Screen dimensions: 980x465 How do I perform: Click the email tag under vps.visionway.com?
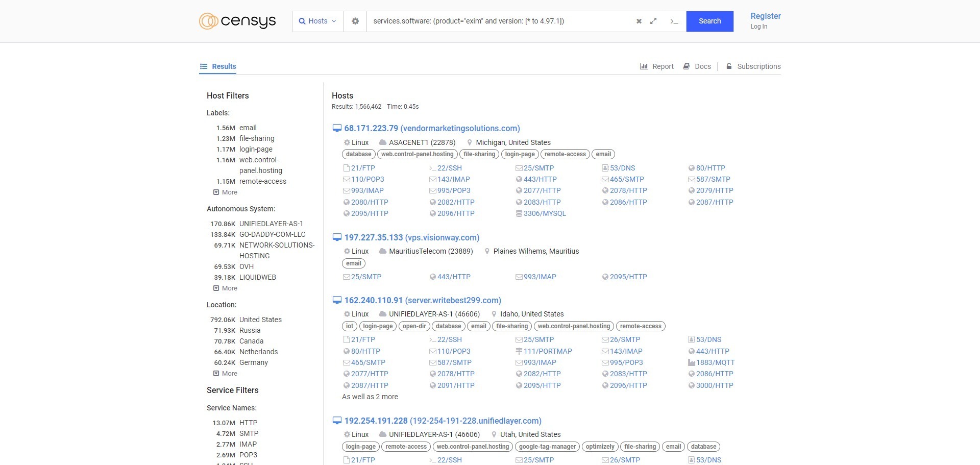(x=354, y=263)
